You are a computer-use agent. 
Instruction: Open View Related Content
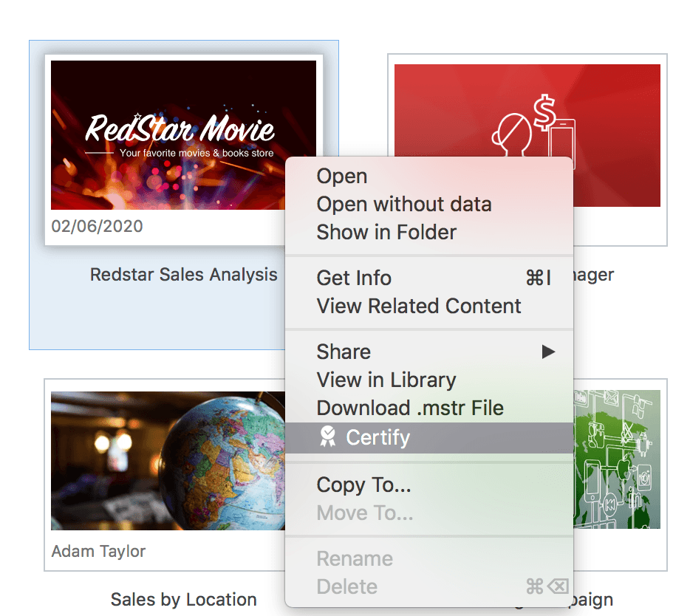click(x=419, y=307)
